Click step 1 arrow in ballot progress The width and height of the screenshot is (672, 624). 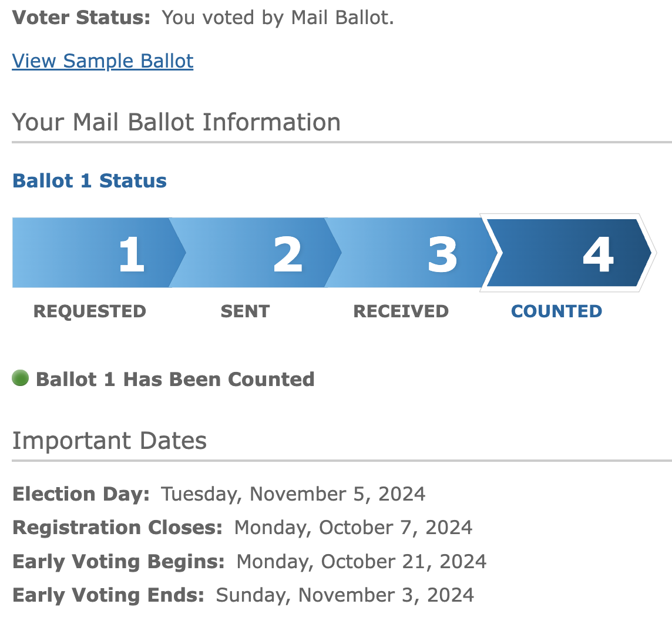99,253
